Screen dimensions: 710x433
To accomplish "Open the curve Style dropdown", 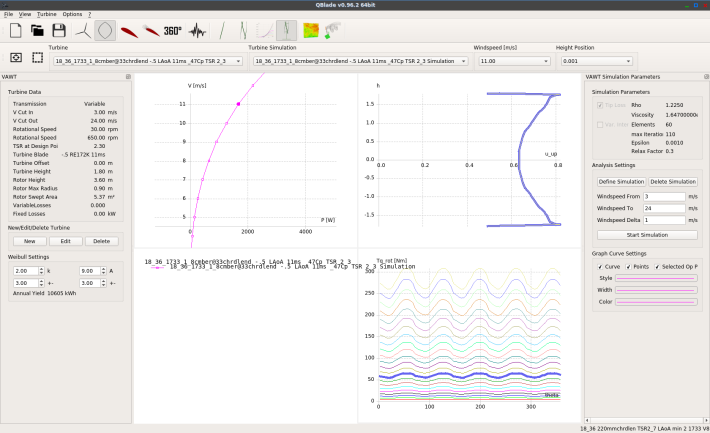I will (656, 278).
